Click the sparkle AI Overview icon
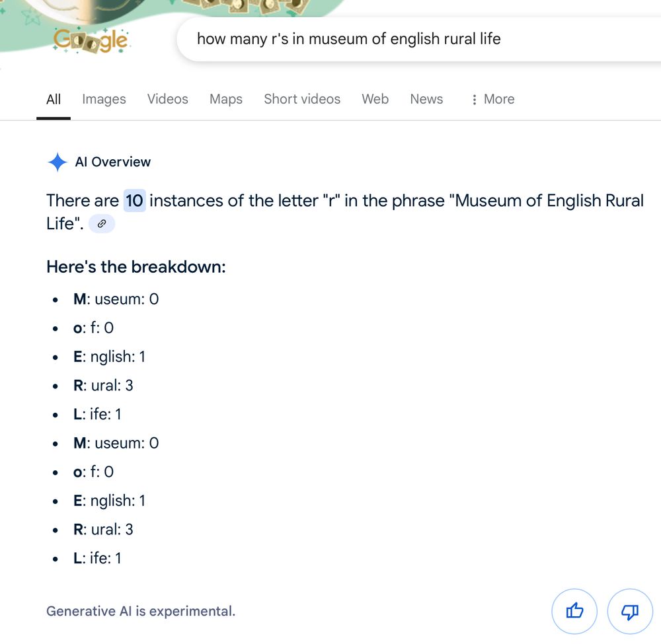Image resolution: width=661 pixels, height=644 pixels. click(58, 162)
